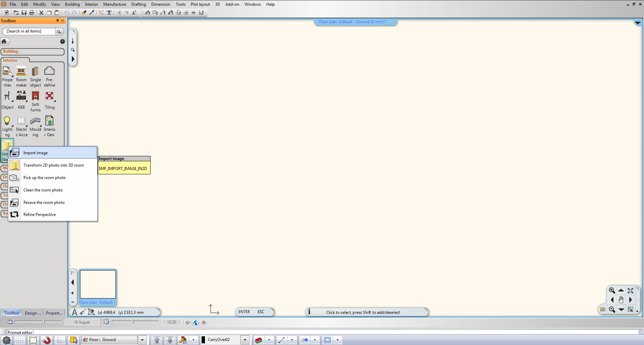The image size is (644, 345).
Task: Click the print icon in toolbar
Action: 32,13
